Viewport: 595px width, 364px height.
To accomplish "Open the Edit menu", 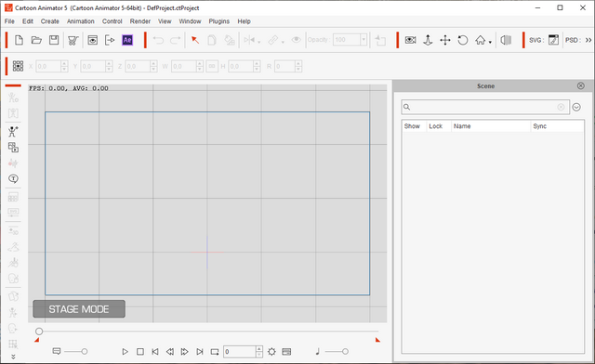I will [x=28, y=21].
